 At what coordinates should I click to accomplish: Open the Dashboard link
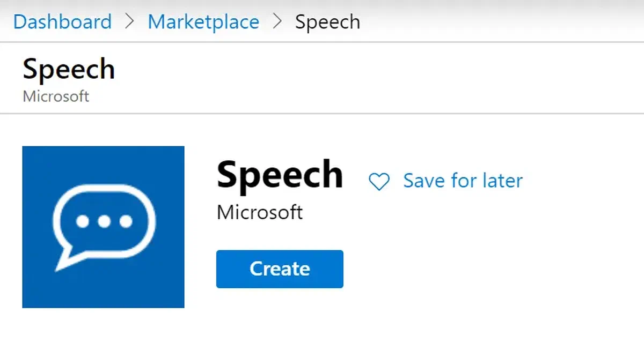pyautogui.click(x=62, y=21)
